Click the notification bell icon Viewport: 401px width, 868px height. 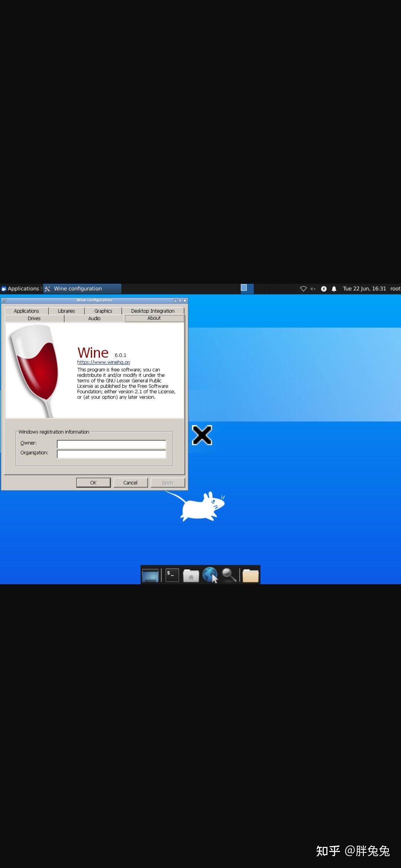point(334,289)
